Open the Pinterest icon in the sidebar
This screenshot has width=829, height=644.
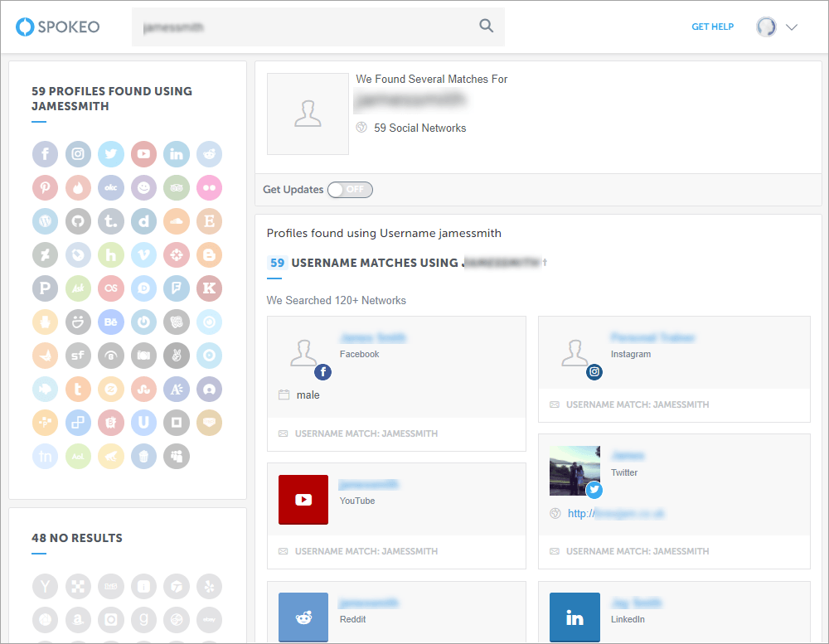pos(46,187)
